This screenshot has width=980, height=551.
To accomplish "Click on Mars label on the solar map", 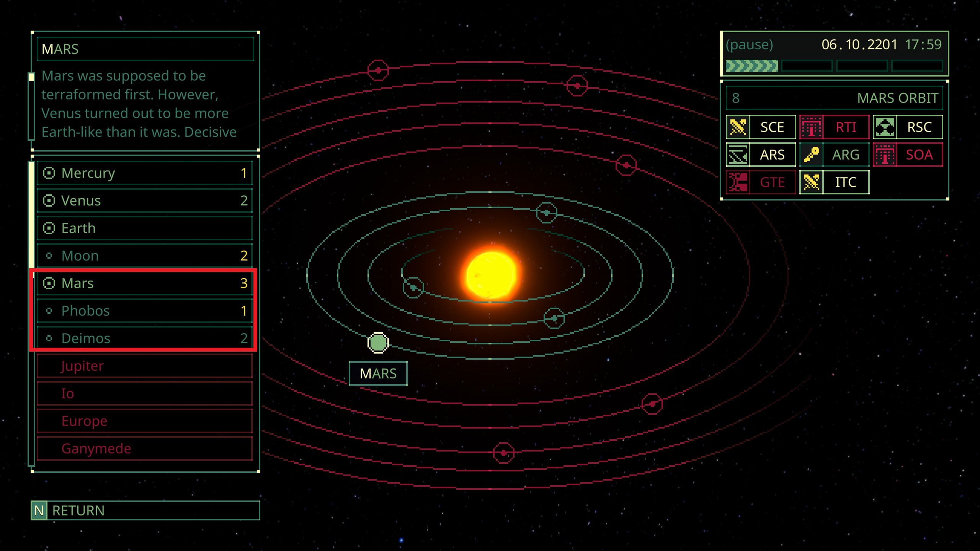I will pyautogui.click(x=378, y=373).
